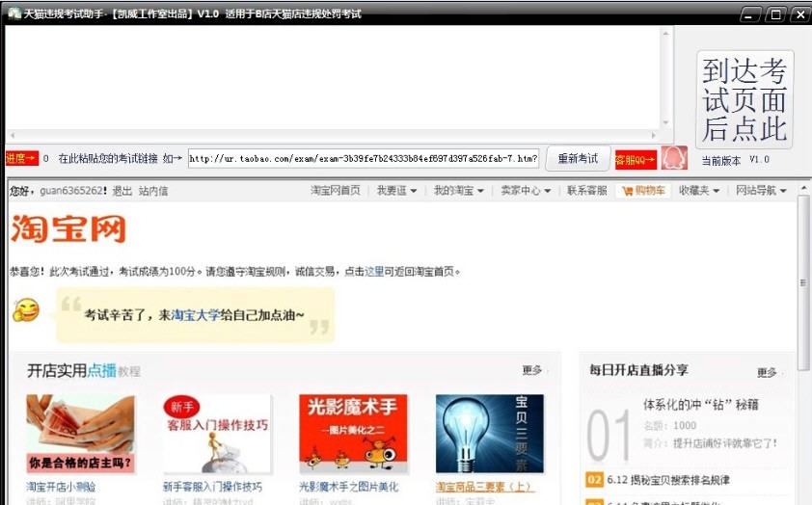Click the 重新考试 button

[x=578, y=158]
